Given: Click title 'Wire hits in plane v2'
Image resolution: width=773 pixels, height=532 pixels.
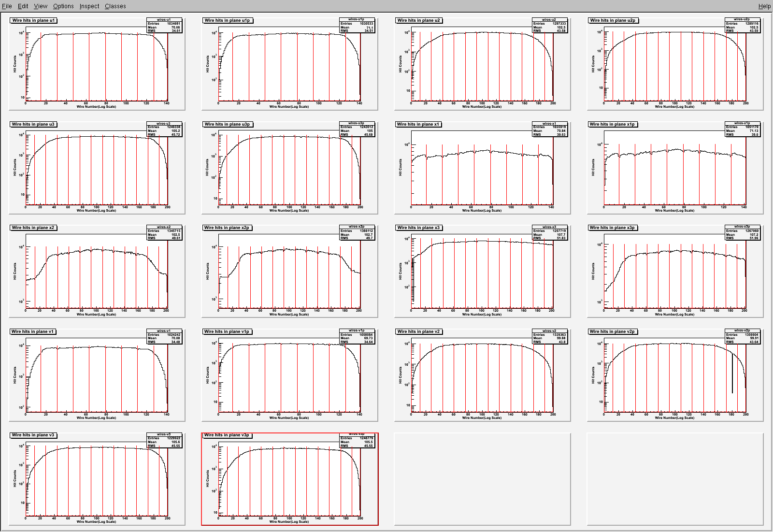Looking at the screenshot, I should [419, 331].
